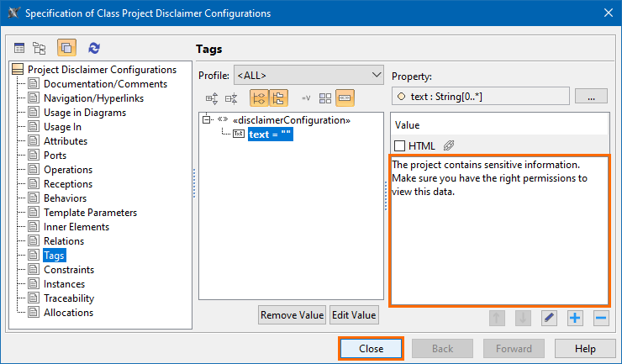Collapse the disclaimerConfiguration tree node

coord(207,120)
